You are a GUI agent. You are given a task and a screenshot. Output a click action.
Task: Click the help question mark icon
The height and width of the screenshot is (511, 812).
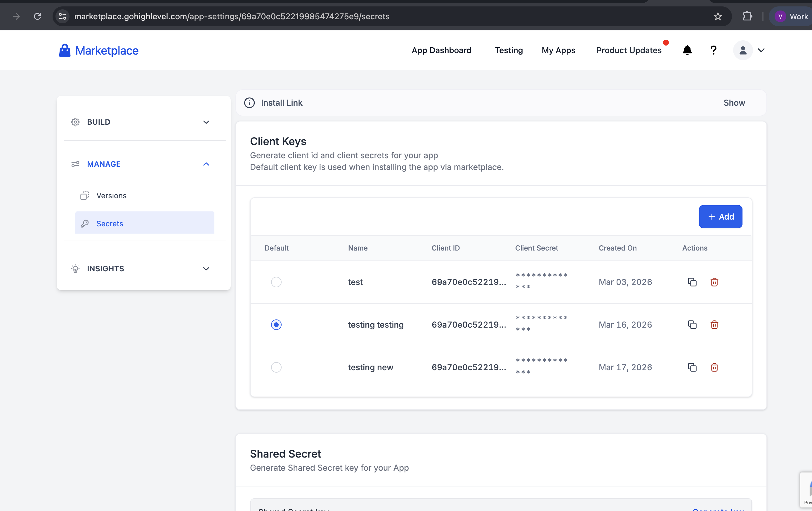point(713,50)
